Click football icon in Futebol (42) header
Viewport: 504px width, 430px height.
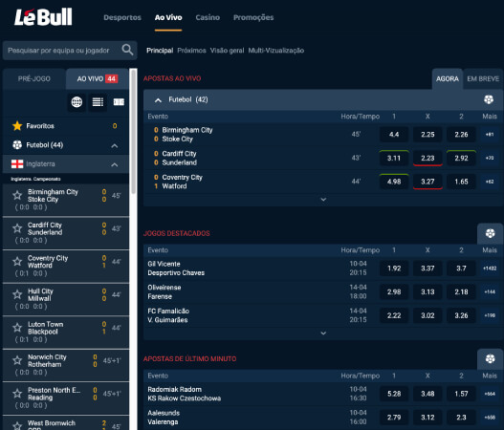[489, 99]
